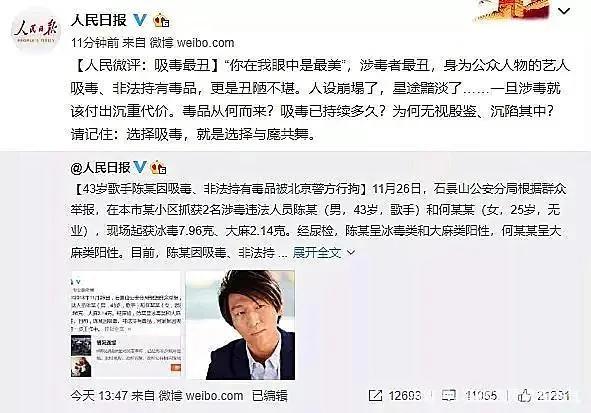Open the photo thumbnail of the singer
This screenshot has height=413, width=591.
[240, 325]
